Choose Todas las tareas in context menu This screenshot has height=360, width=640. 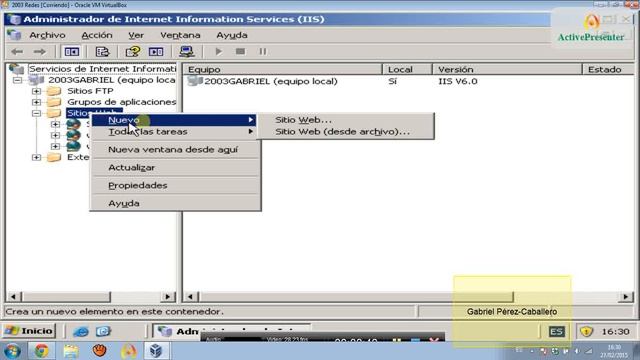(175, 132)
